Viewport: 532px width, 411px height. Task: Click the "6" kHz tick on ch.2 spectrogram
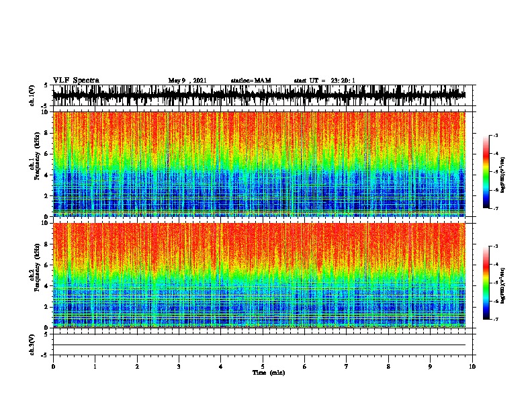(47, 265)
